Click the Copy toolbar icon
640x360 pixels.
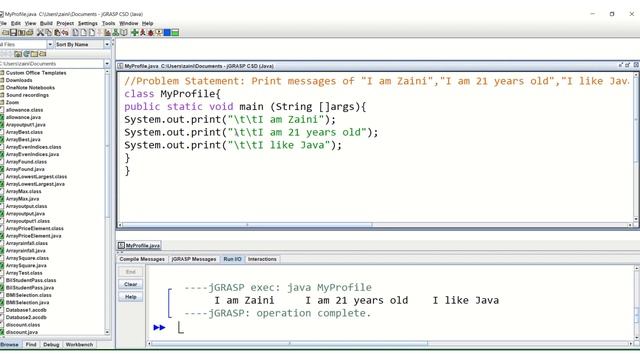click(49, 32)
